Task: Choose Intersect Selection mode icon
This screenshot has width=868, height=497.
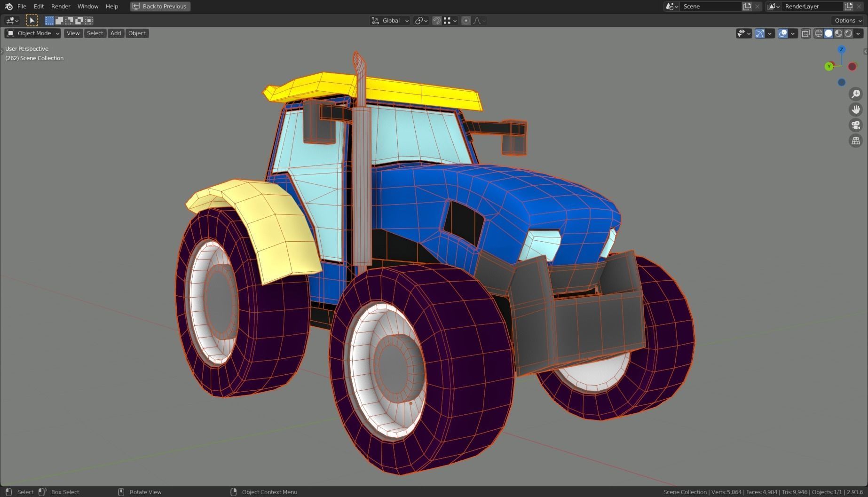Action: pyautogui.click(x=89, y=20)
